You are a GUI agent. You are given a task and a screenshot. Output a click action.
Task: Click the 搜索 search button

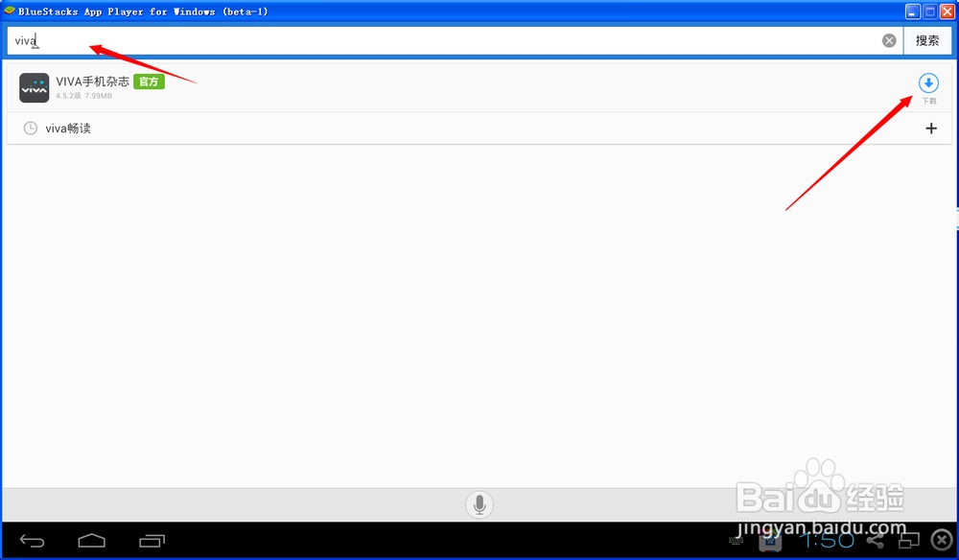(927, 41)
